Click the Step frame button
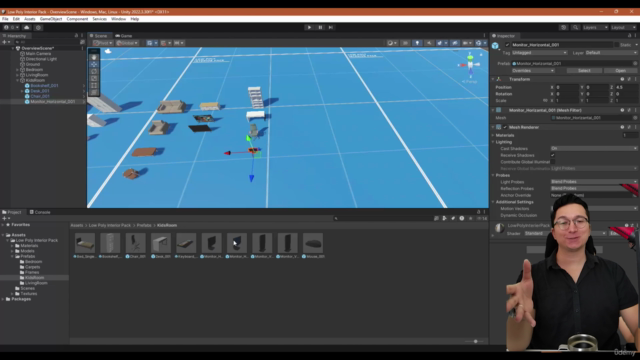The image size is (640, 360). tap(331, 27)
